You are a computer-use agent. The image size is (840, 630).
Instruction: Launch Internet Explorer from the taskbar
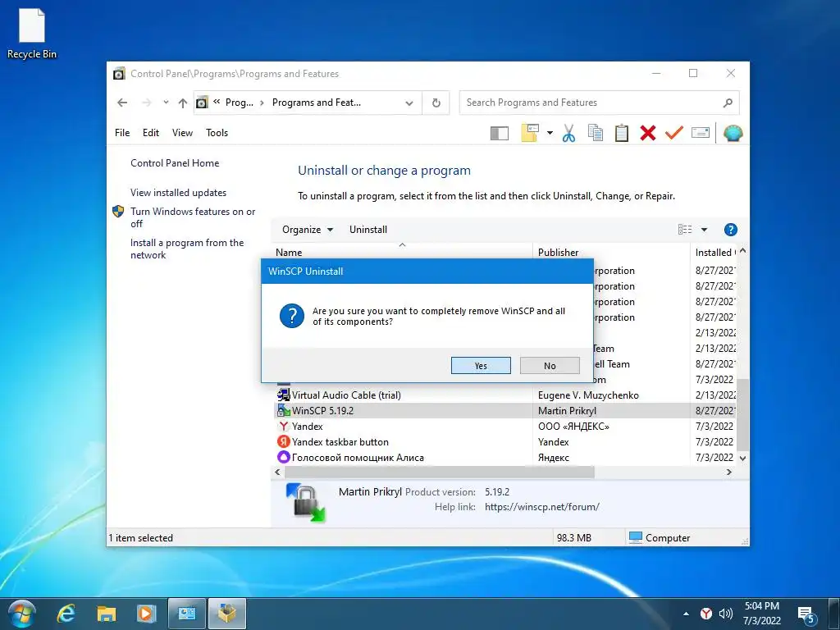(66, 614)
